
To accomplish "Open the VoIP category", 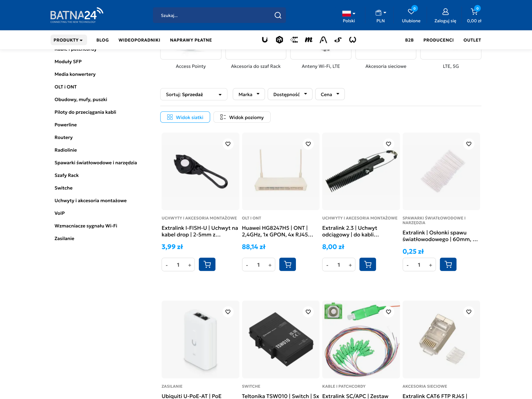I will point(59,213).
